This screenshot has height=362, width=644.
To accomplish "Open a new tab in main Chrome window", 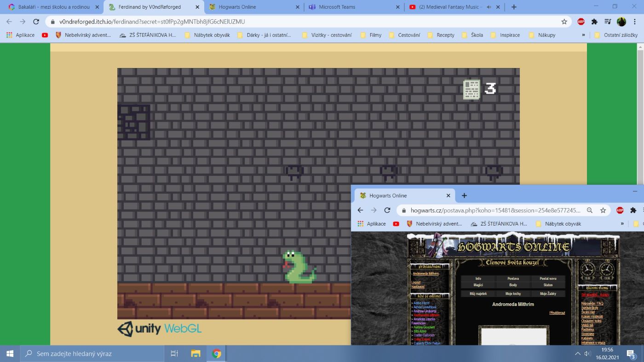I will (514, 7).
